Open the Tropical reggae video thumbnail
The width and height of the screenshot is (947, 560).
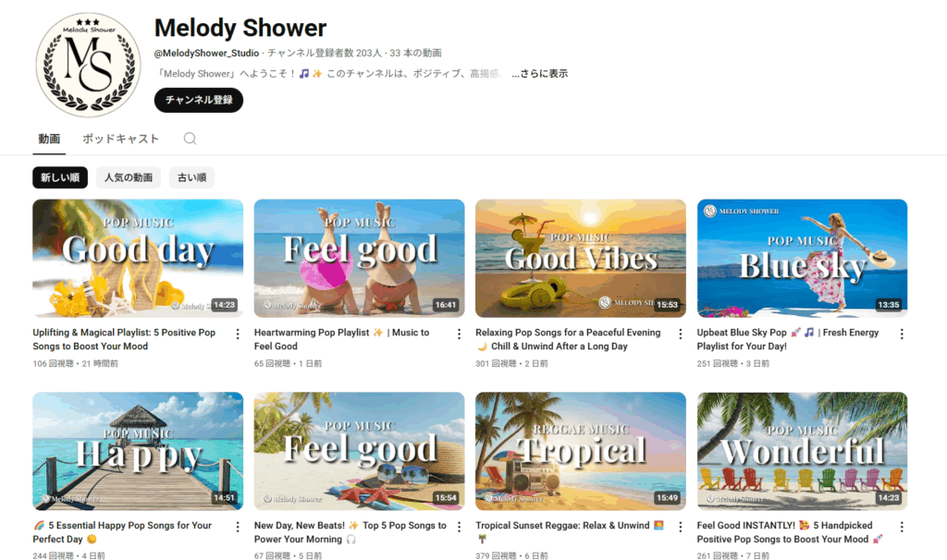(x=581, y=451)
